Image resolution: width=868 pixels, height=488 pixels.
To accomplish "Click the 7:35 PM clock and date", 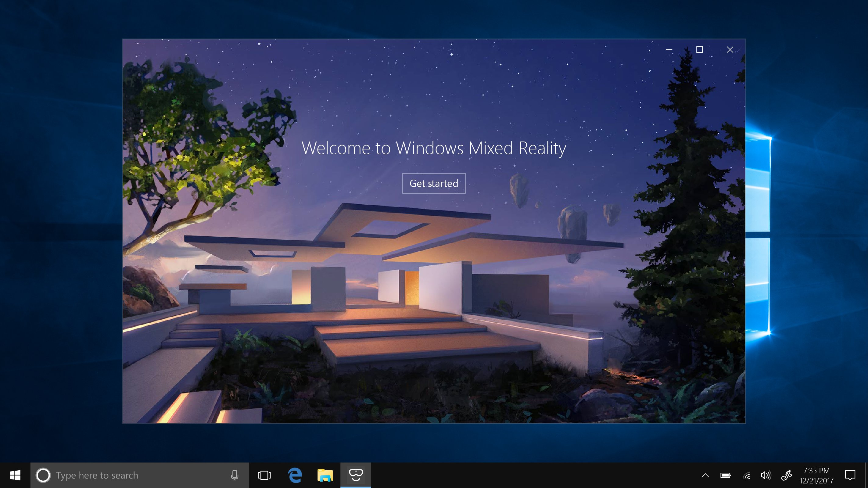I will 816,475.
